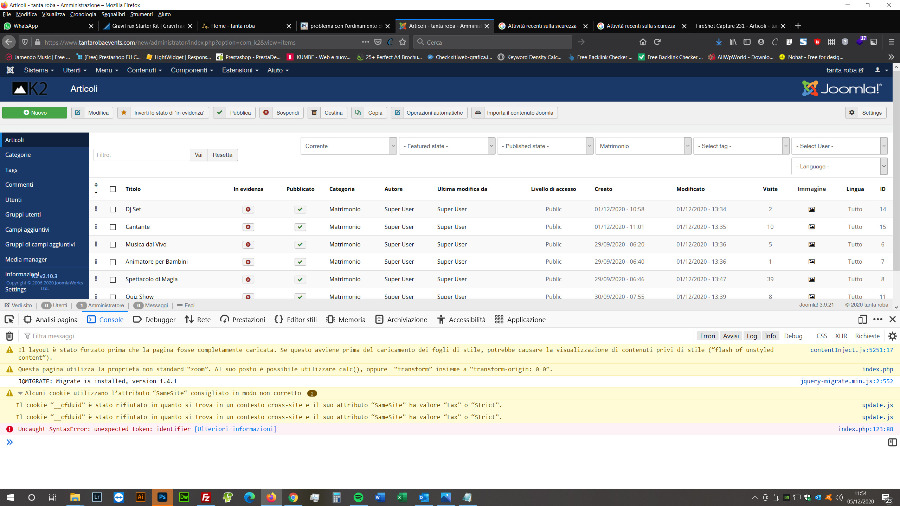Toggle the split console sidebar icon

(892, 442)
